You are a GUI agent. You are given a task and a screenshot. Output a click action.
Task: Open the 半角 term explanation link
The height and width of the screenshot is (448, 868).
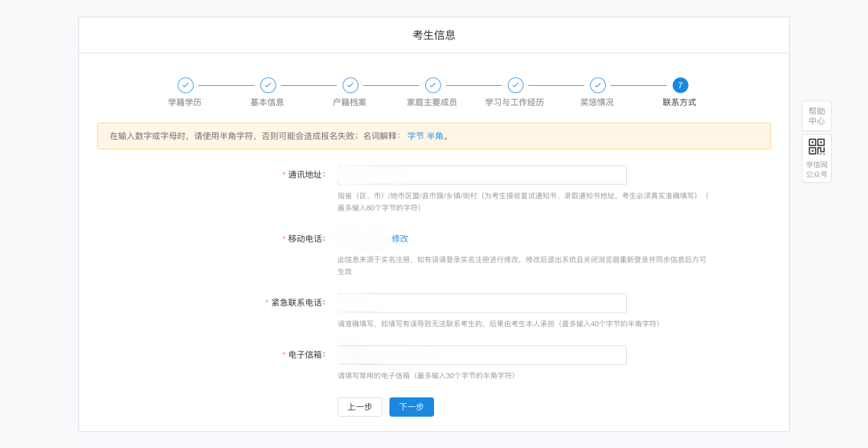(435, 136)
